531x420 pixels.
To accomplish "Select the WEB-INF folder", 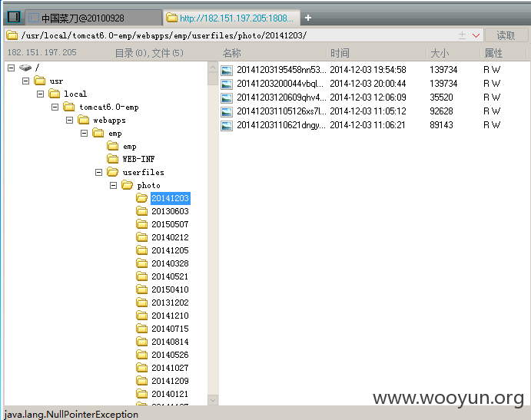I will [x=138, y=159].
